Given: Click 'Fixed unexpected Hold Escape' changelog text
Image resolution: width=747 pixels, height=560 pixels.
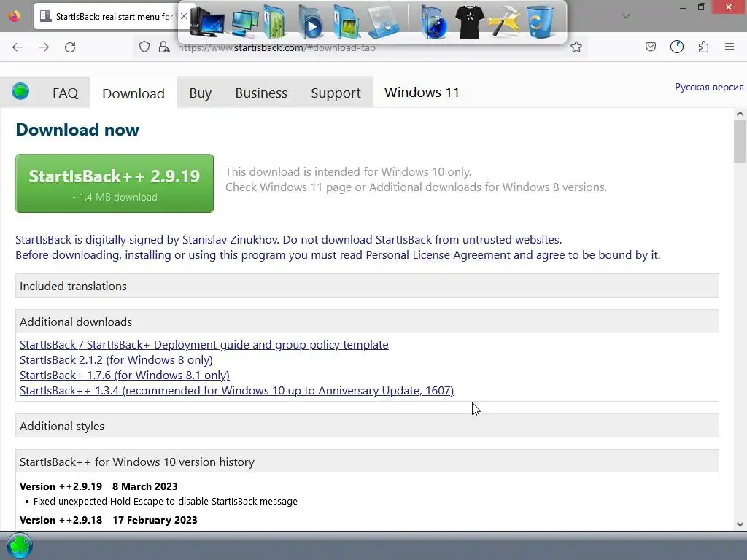Looking at the screenshot, I should click(x=166, y=502).
